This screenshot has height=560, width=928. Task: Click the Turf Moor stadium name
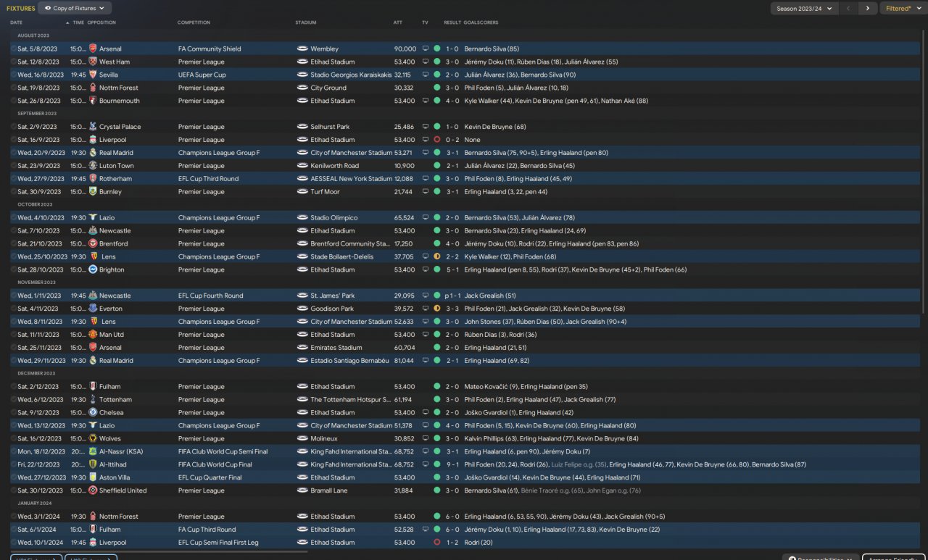325,192
